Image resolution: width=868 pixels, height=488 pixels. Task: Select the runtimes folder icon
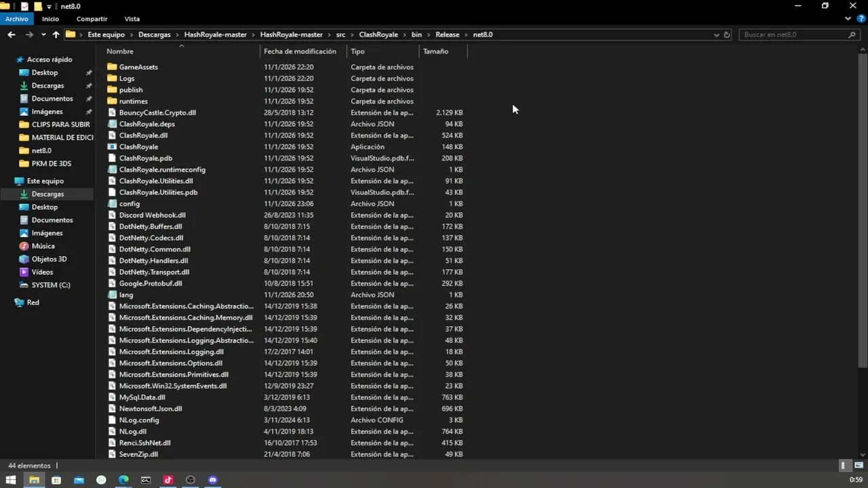coord(112,101)
